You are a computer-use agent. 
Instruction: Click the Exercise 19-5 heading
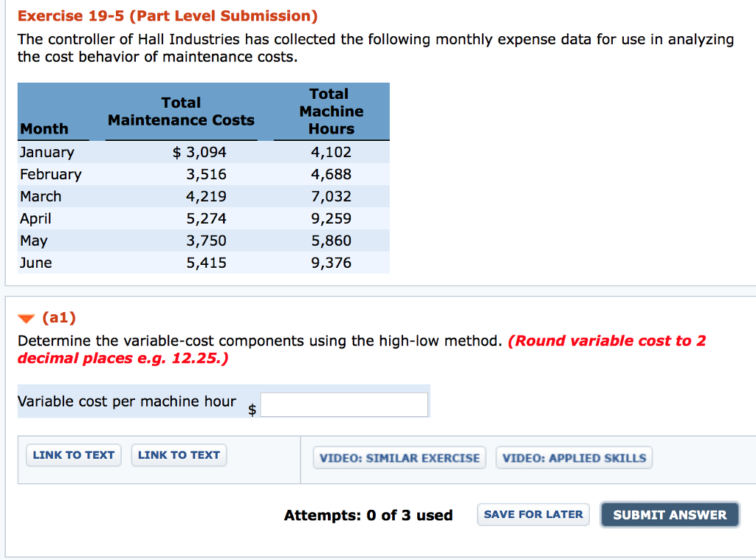pyautogui.click(x=168, y=16)
